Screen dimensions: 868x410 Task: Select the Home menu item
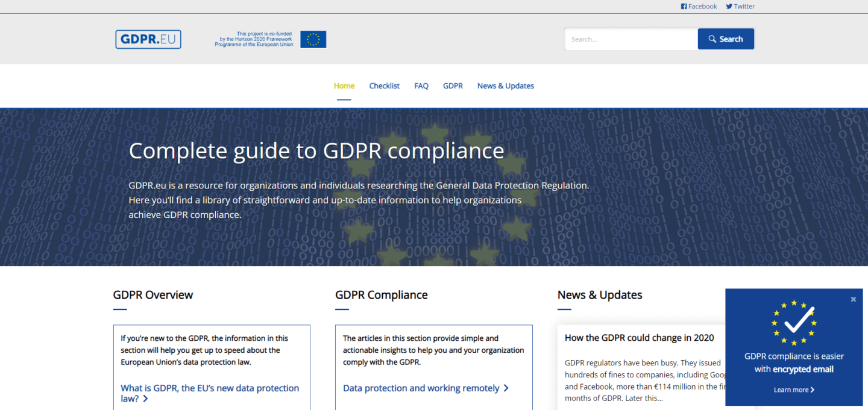point(344,86)
